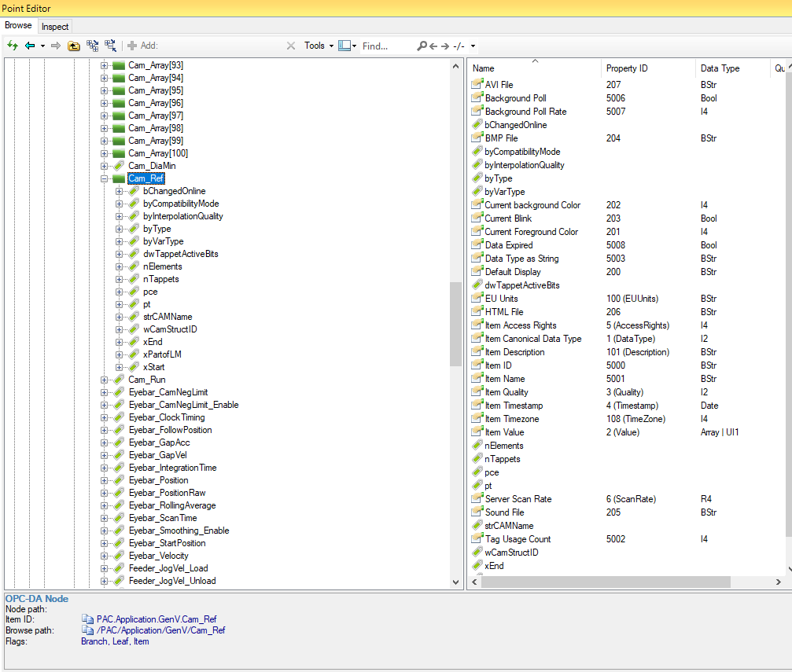Switch to the Browse tab

tap(18, 26)
